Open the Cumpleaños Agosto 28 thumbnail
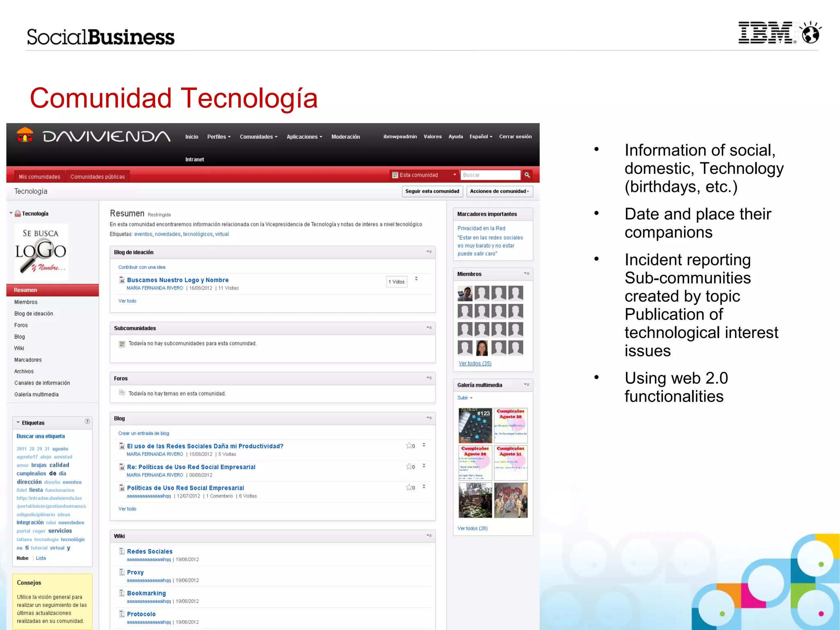 click(511, 425)
